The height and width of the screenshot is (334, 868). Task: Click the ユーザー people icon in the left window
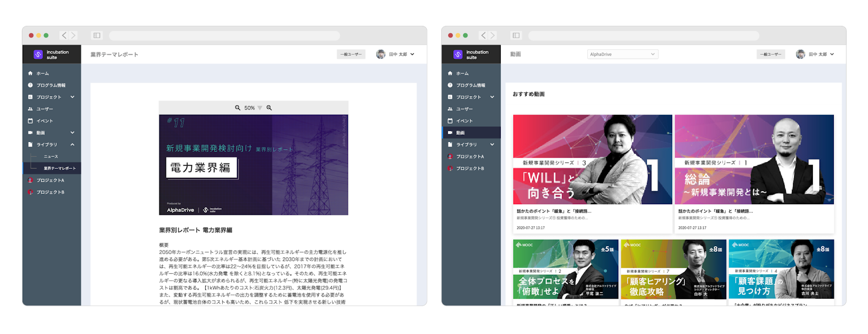pyautogui.click(x=30, y=109)
